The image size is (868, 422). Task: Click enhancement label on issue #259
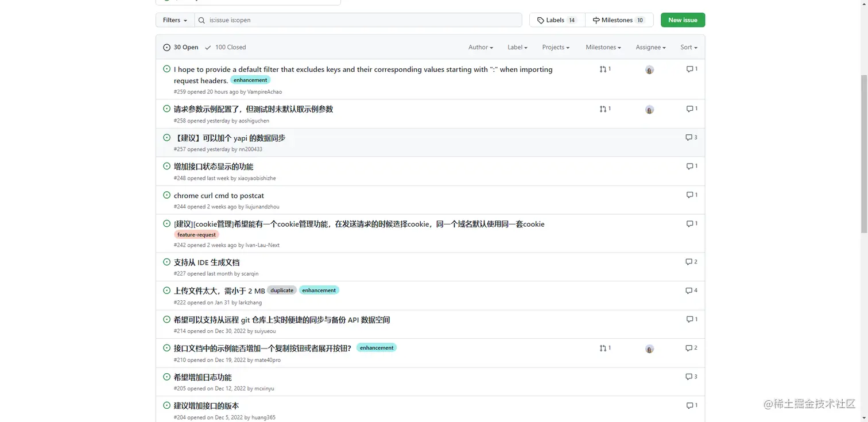(x=250, y=80)
